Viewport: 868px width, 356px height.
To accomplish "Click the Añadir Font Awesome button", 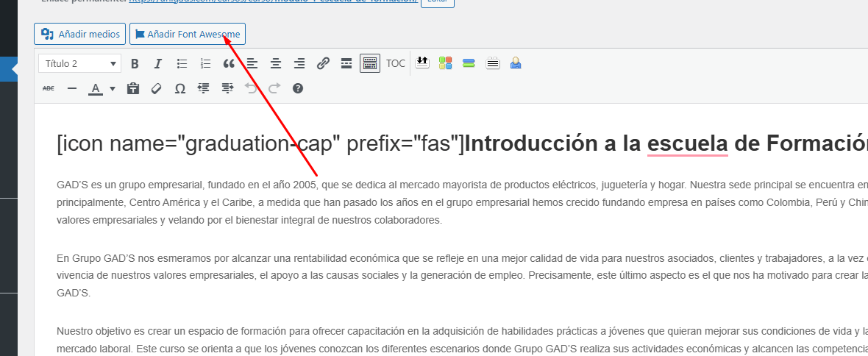I will (x=188, y=34).
